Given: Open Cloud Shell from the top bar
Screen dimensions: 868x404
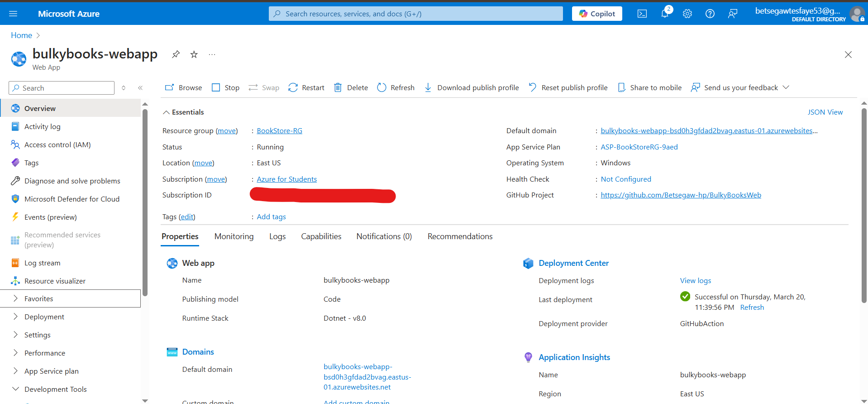Looking at the screenshot, I should click(x=642, y=14).
